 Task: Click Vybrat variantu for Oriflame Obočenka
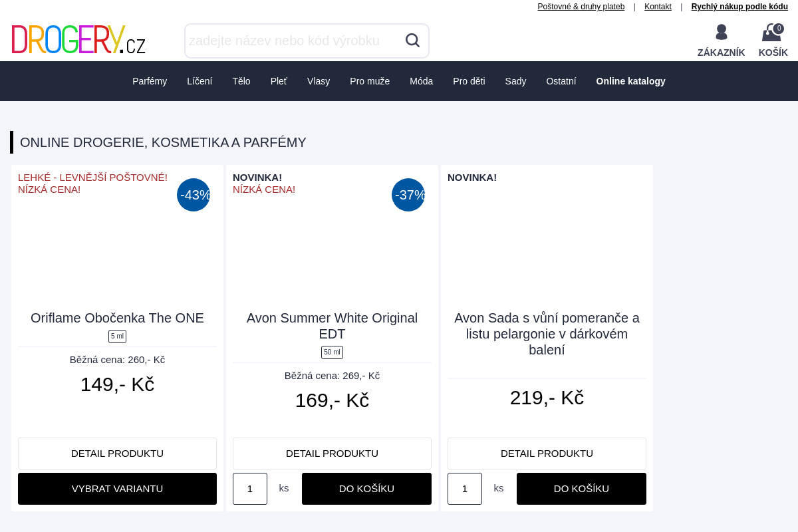click(117, 489)
